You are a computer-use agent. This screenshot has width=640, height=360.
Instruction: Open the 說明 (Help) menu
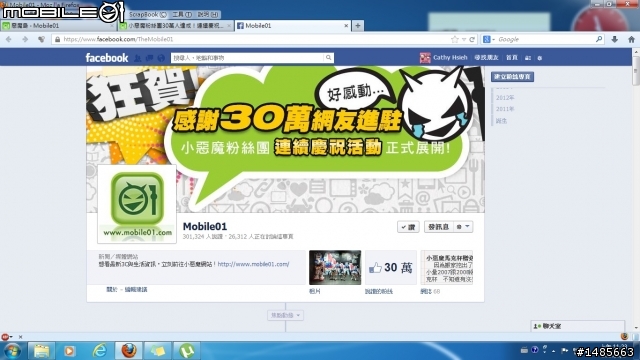point(208,14)
